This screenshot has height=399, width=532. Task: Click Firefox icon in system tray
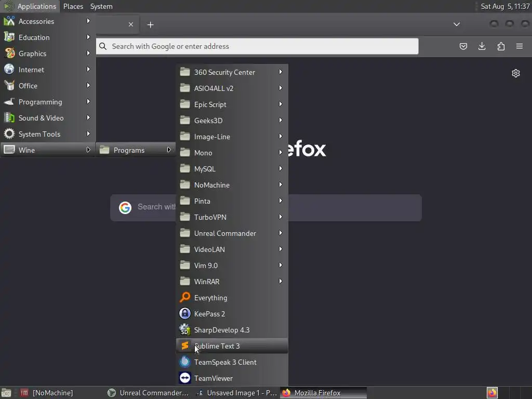coord(492,393)
